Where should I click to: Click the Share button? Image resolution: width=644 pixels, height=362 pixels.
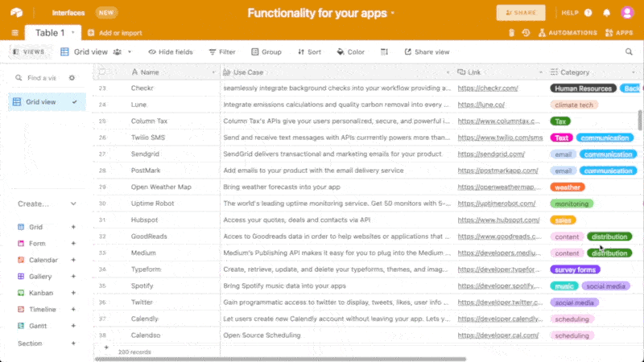[x=521, y=13]
